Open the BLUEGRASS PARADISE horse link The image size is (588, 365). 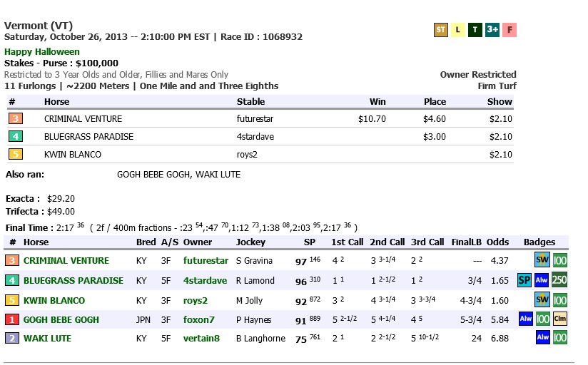point(73,280)
